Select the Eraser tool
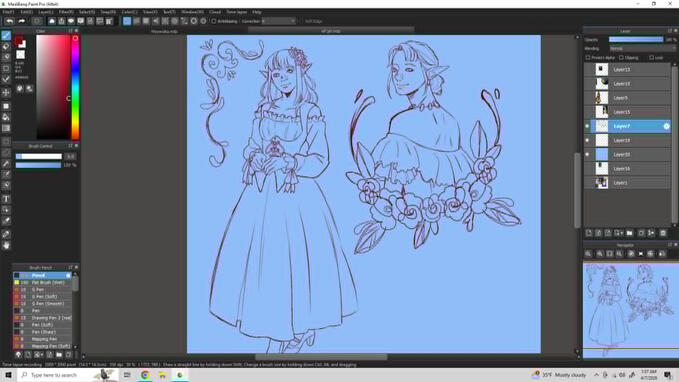Screen dimensions: 679x382 click(6, 46)
